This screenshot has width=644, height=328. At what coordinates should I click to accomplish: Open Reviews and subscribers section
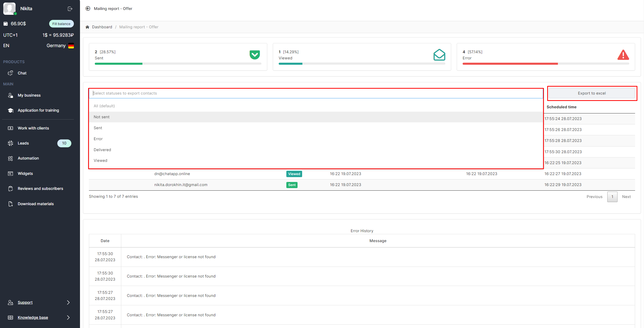coord(40,189)
